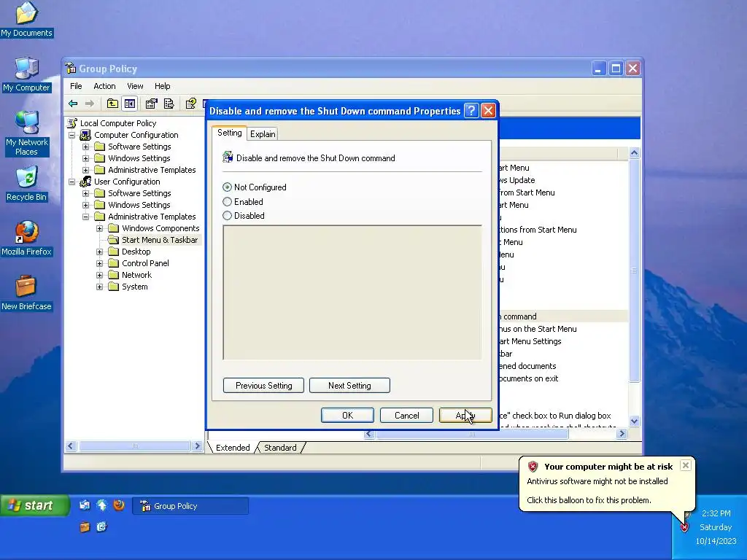Screen dimensions: 747x560
Task: Click the toolbar Help icon
Action: (x=190, y=104)
